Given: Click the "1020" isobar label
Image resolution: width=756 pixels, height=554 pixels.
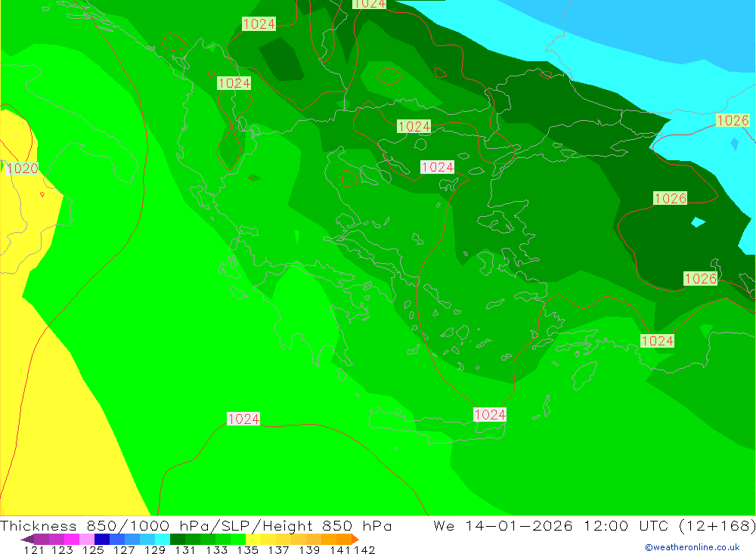Looking at the screenshot, I should click(22, 169).
